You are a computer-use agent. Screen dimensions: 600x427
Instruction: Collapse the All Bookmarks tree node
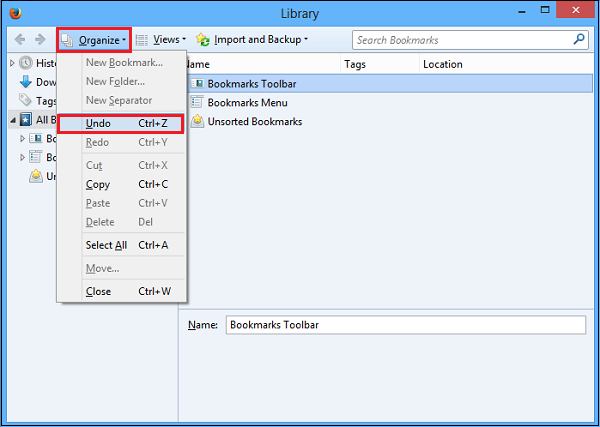13,120
